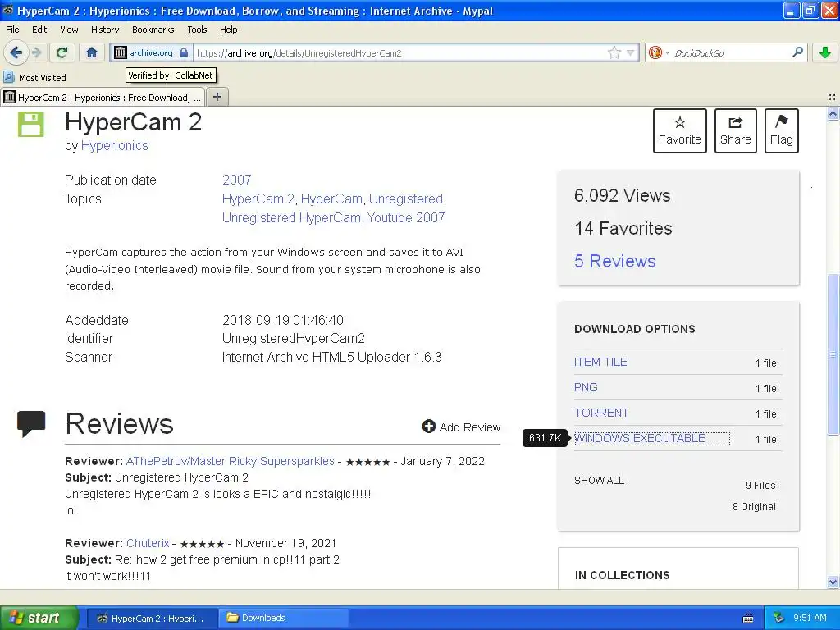Click the green floppy disk software icon
840x630 pixels.
pos(31,124)
